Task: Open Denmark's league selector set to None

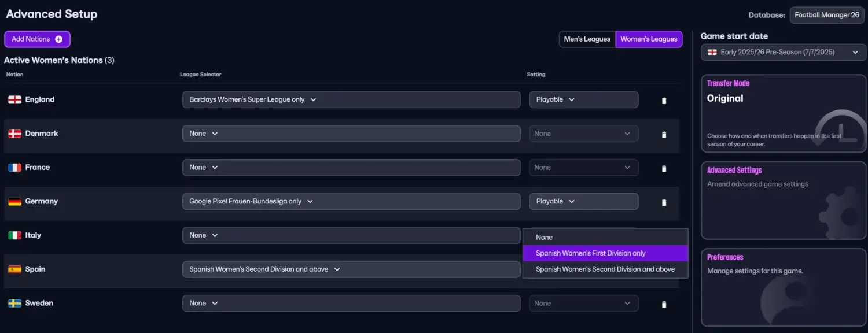Action: [x=351, y=134]
